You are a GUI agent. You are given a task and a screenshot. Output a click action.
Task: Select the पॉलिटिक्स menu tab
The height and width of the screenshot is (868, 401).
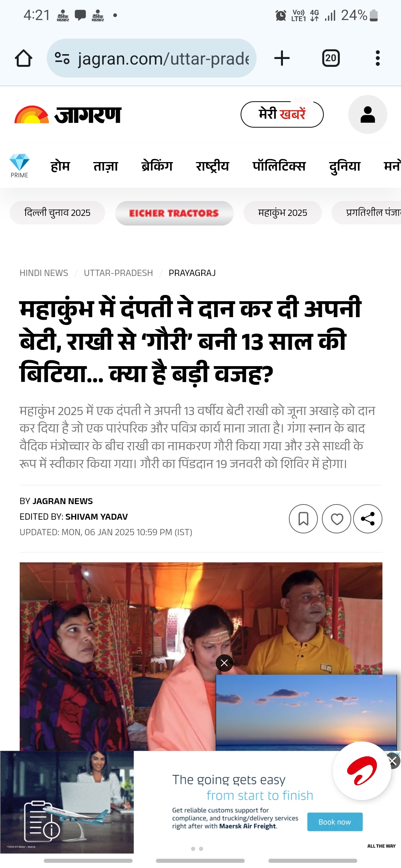point(279,166)
